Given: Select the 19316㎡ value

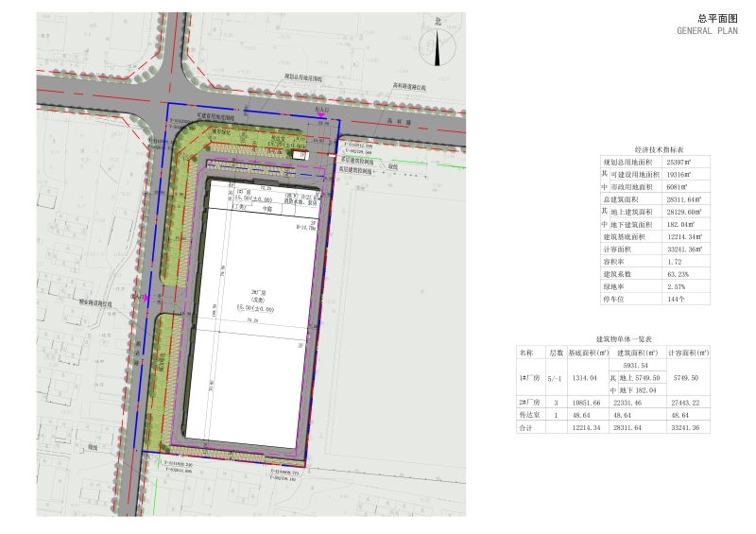Looking at the screenshot, I should pos(679,175).
